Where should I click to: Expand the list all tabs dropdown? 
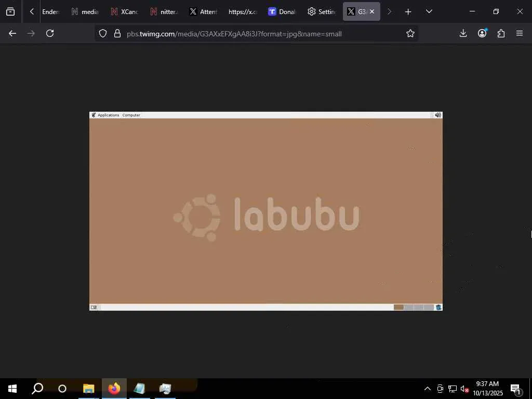click(x=429, y=11)
